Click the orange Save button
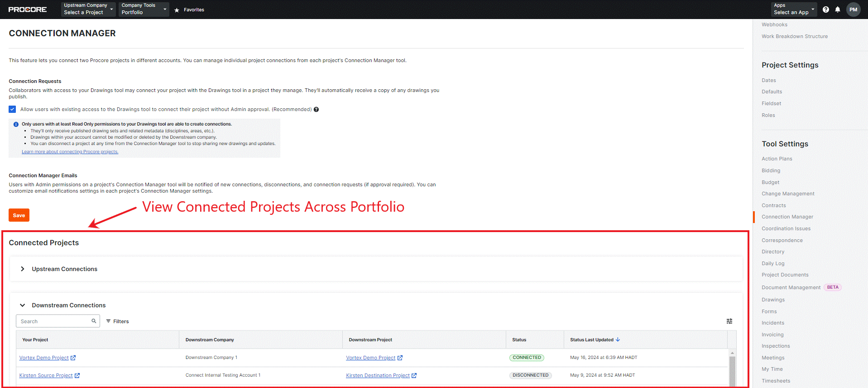Viewport: 868px width, 388px height. [19, 215]
